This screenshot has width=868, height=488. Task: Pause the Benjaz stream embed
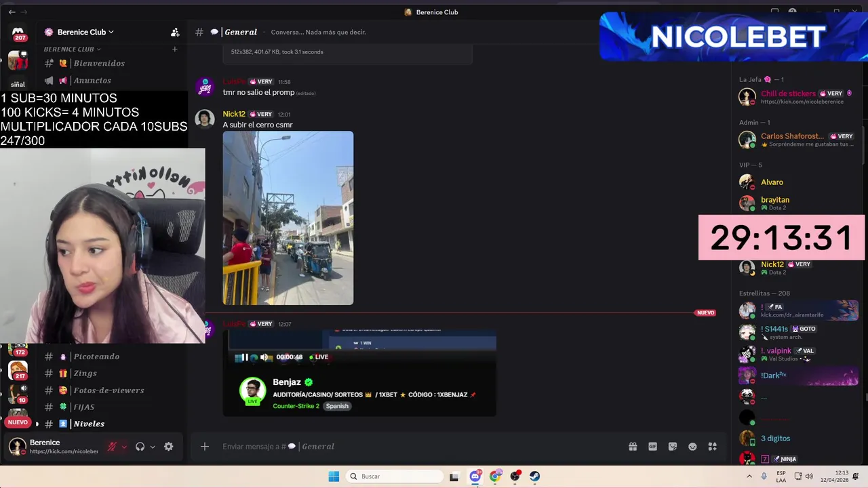point(244,357)
